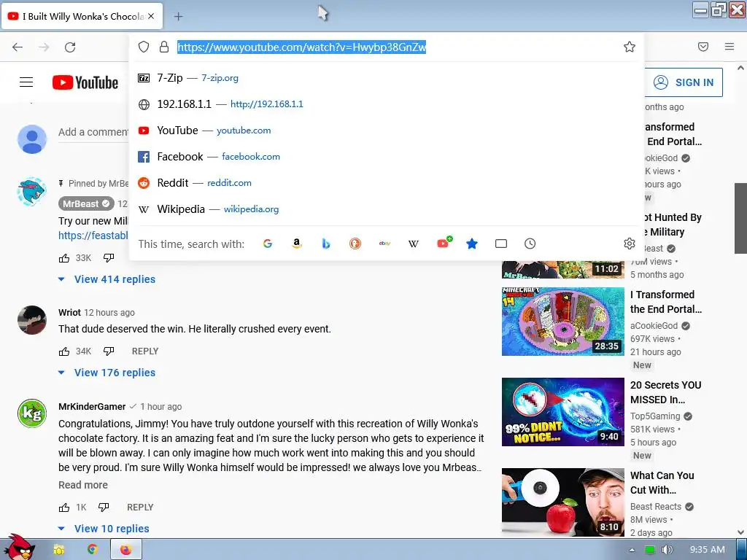
Task: Click the Add a comment field
Action: coord(93,132)
